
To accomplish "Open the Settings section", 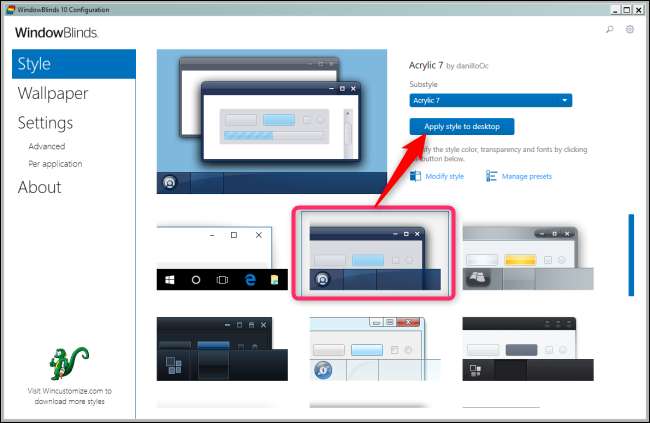I will (45, 123).
